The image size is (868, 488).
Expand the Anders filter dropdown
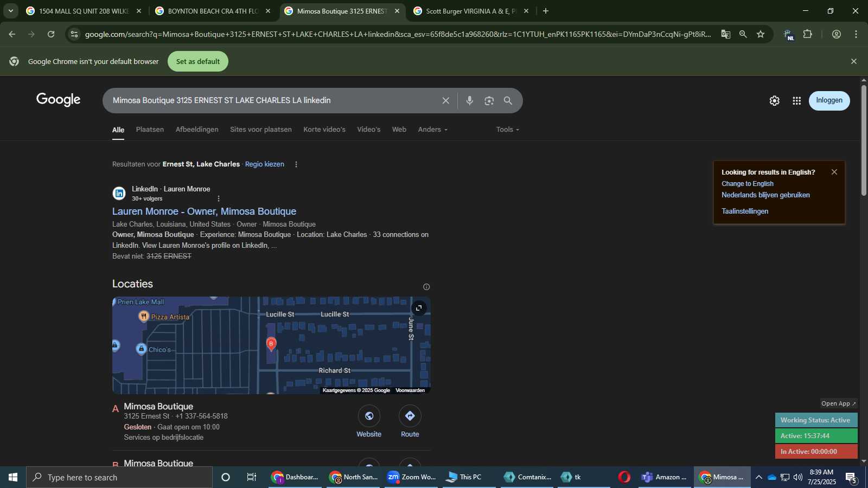click(432, 130)
